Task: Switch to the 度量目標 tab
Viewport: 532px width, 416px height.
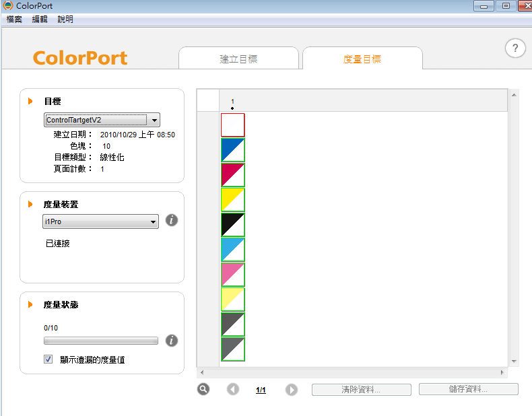Action: click(362, 59)
